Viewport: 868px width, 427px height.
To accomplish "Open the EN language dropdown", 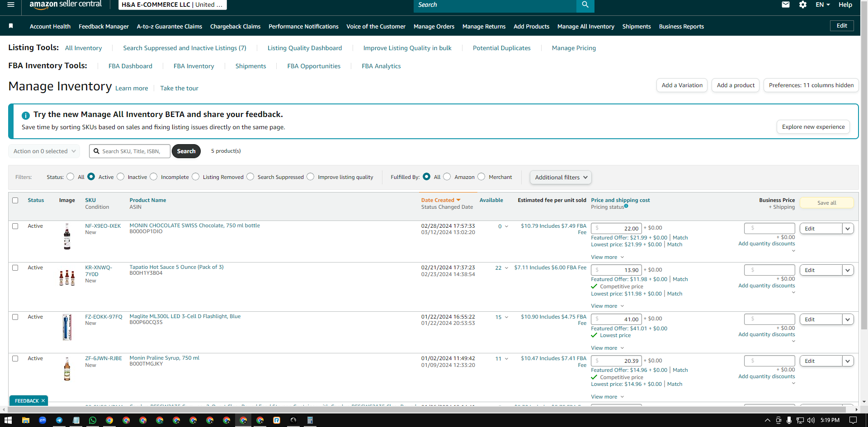I will 823,5.
